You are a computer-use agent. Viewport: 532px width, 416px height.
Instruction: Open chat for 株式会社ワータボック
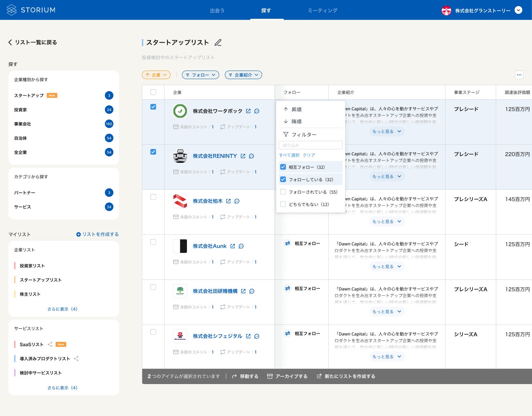(257, 111)
